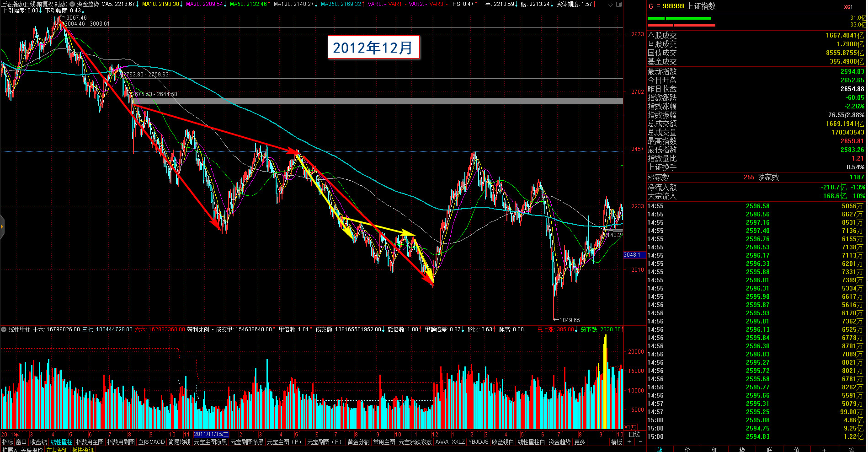This screenshot has width=868, height=452.
Task: Click the plus button next to 模板
Action: [x=629, y=442]
